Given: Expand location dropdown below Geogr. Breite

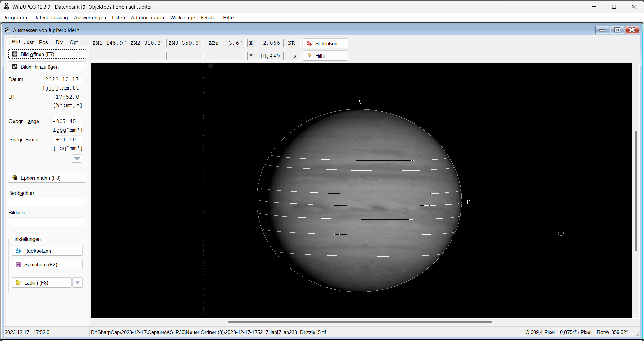Looking at the screenshot, I should [x=77, y=159].
